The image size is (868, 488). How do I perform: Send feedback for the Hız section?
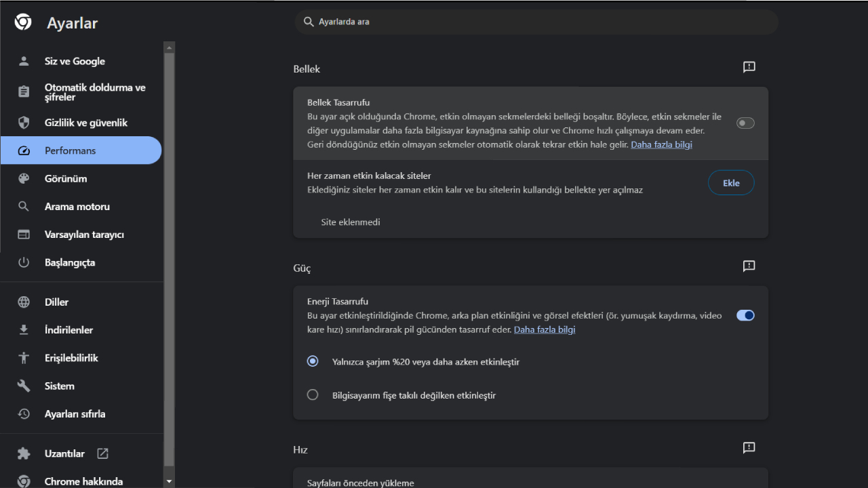[x=749, y=448]
